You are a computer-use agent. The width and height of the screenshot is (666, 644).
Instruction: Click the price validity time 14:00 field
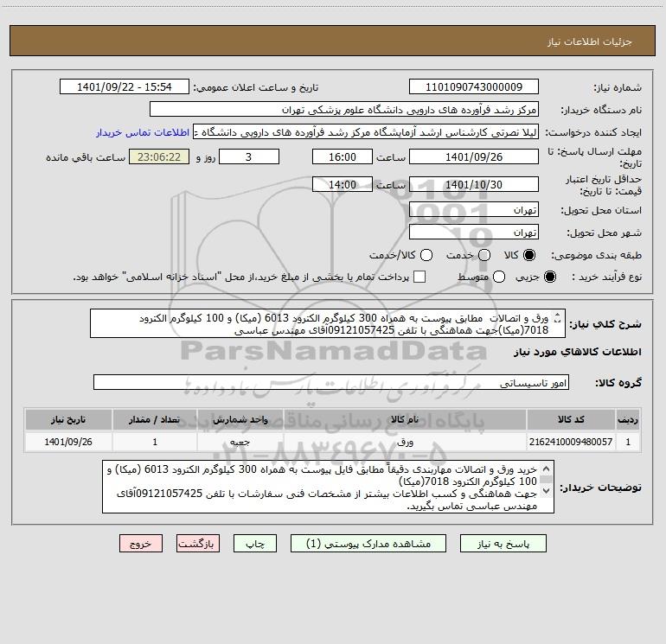343,184
